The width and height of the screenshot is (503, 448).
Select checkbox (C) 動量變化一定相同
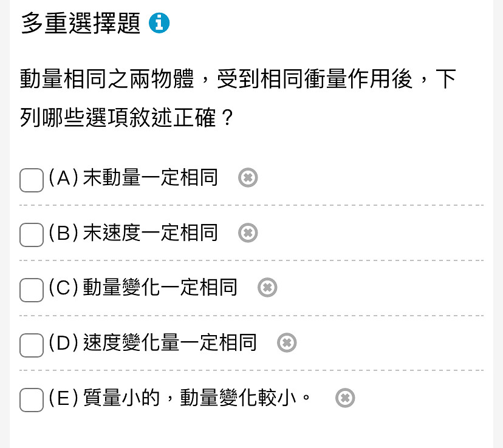[32, 290]
